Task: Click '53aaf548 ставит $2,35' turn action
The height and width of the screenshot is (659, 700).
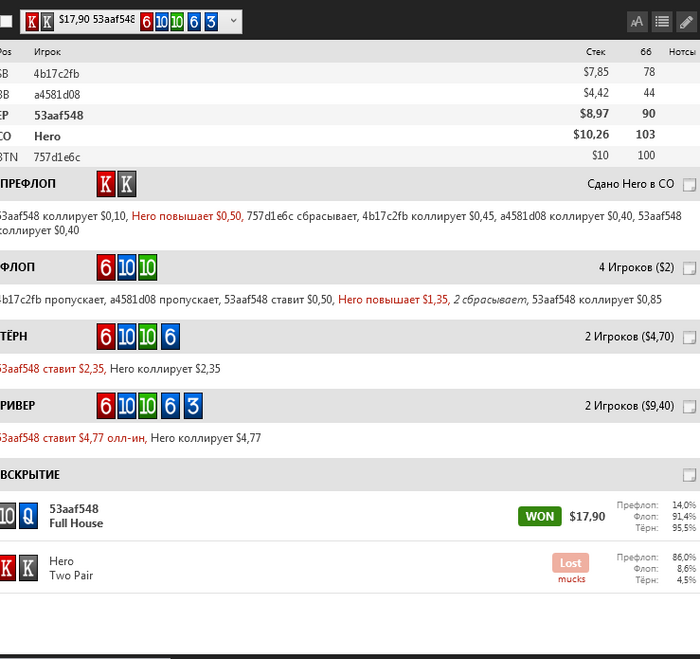Action: [52, 369]
